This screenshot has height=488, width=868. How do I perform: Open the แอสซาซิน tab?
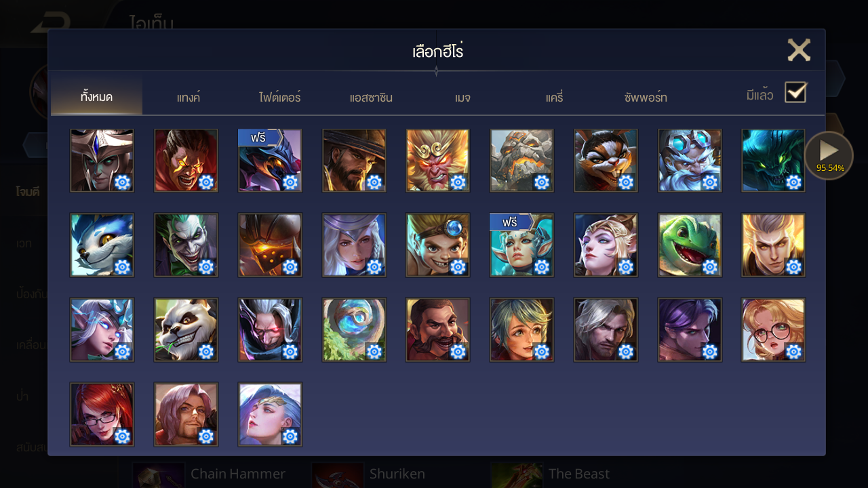(x=371, y=97)
